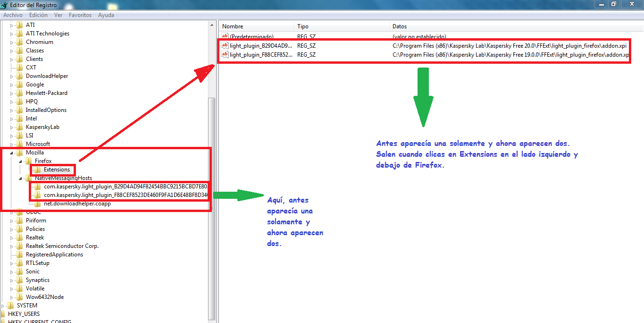The height and width of the screenshot is (323, 644).
Task: Click the light_plugin_F88CEF852 string value icon
Action: pos(225,54)
